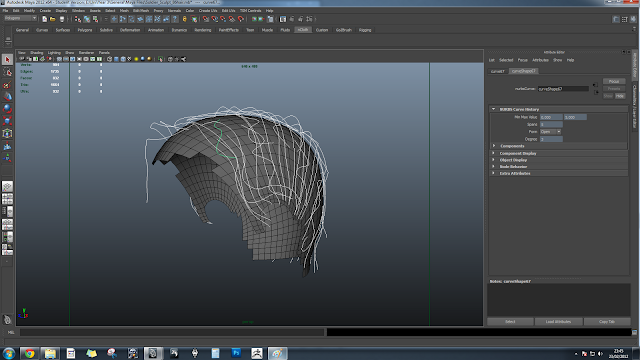Open the Render View window icon

pyautogui.click(x=283, y=19)
